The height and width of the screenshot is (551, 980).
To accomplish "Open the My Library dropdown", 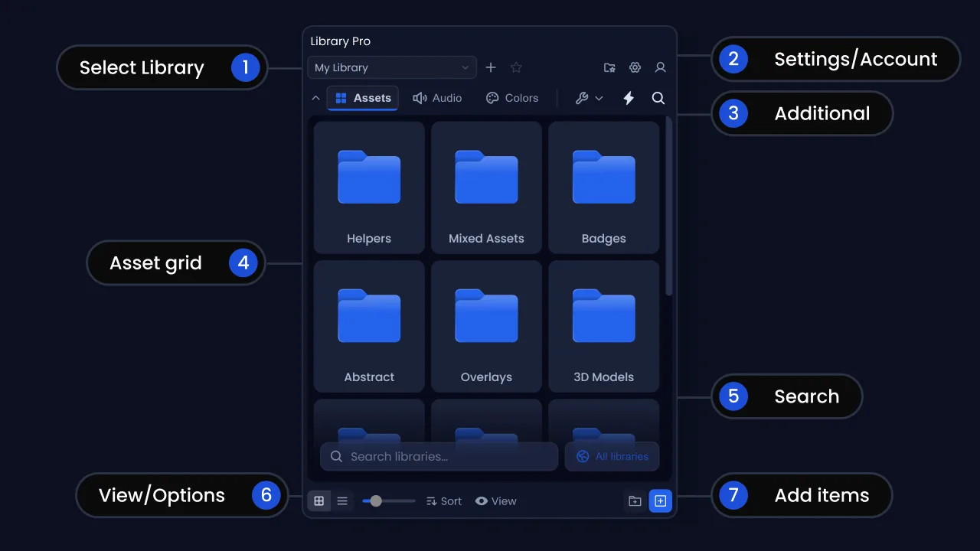I will pyautogui.click(x=392, y=67).
